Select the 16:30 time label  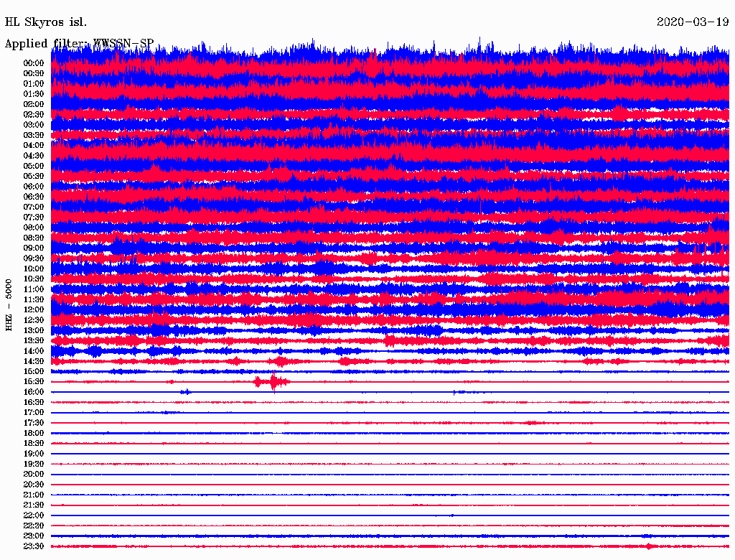tap(34, 402)
